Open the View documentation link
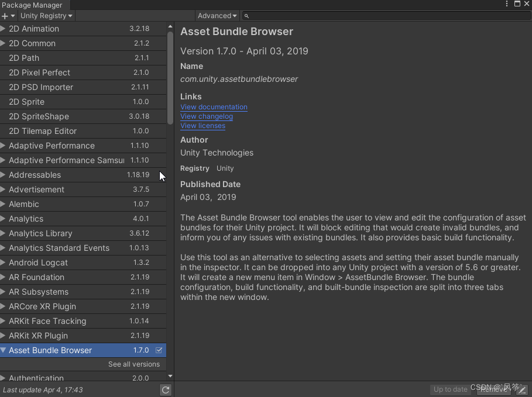The width and height of the screenshot is (532, 397). pyautogui.click(x=213, y=107)
